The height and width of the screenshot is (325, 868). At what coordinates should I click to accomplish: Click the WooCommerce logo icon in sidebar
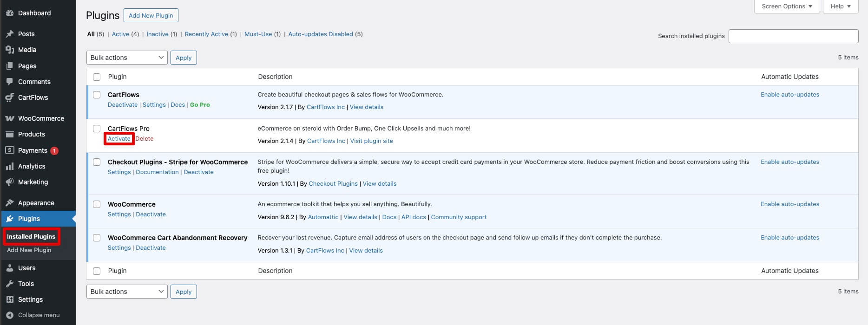pos(10,118)
